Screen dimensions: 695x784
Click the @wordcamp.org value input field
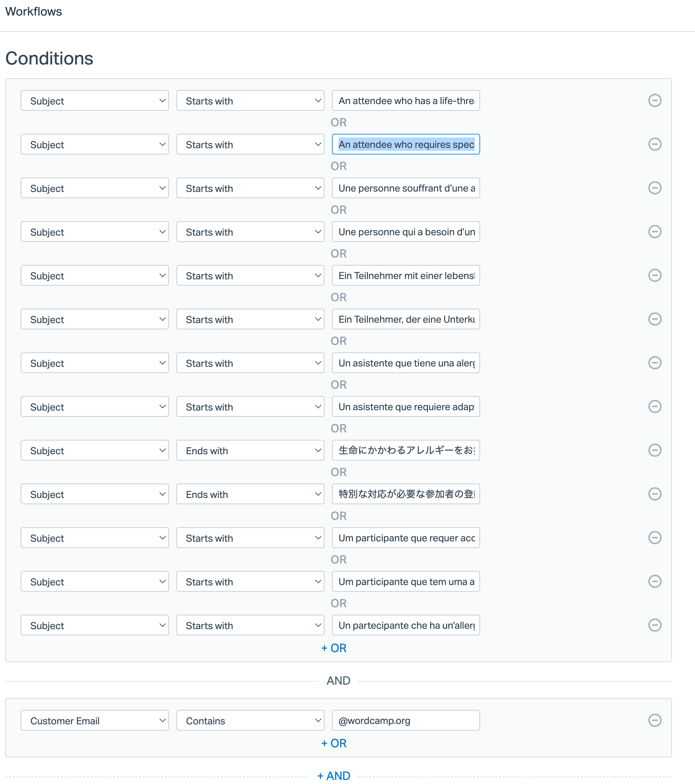[405, 720]
